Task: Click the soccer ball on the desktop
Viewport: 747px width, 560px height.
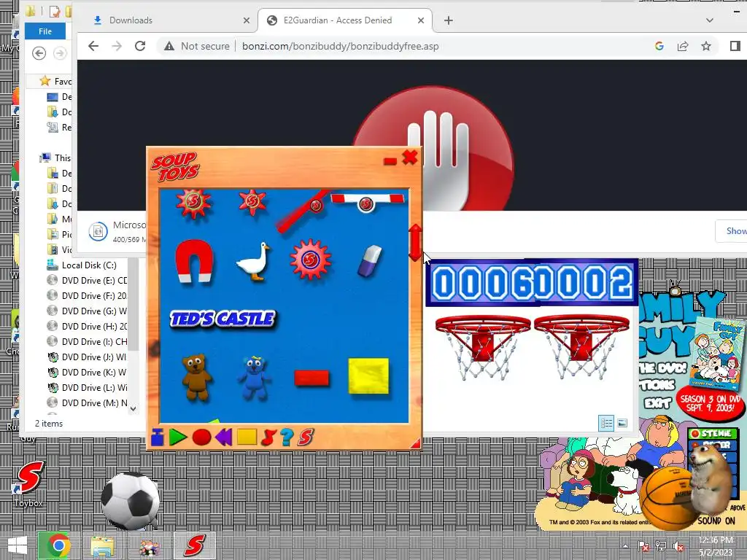Action: click(130, 500)
